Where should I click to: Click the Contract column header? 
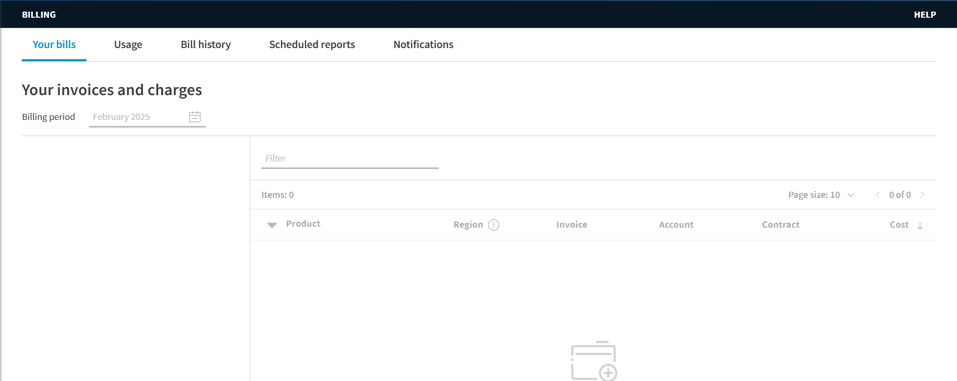click(781, 225)
